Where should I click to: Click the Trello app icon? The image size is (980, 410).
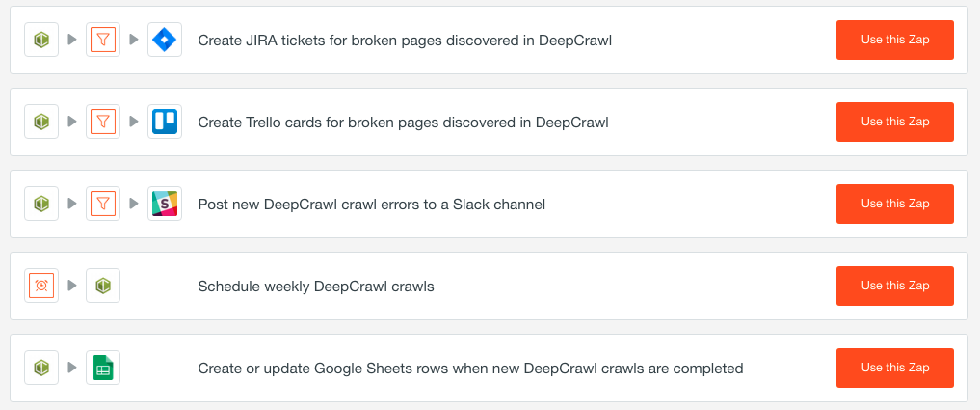click(x=165, y=123)
